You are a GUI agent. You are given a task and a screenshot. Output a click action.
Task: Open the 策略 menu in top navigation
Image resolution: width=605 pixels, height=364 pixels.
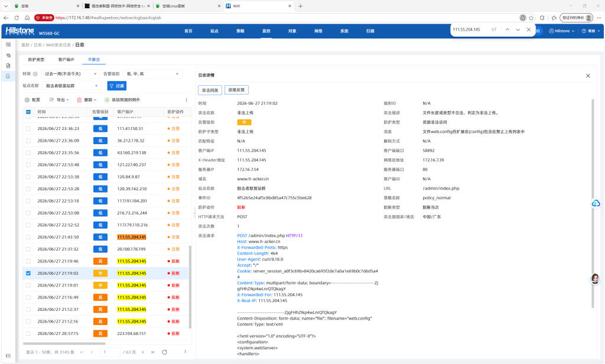240,31
